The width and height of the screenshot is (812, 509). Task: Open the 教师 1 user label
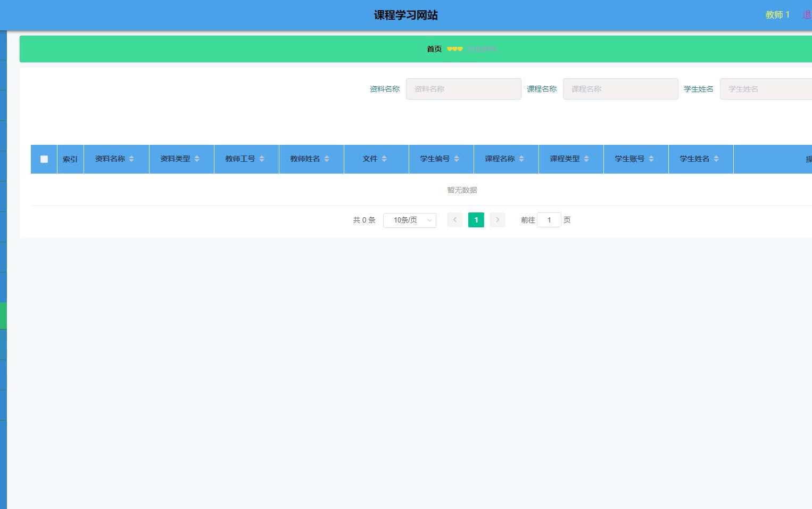[x=777, y=15]
